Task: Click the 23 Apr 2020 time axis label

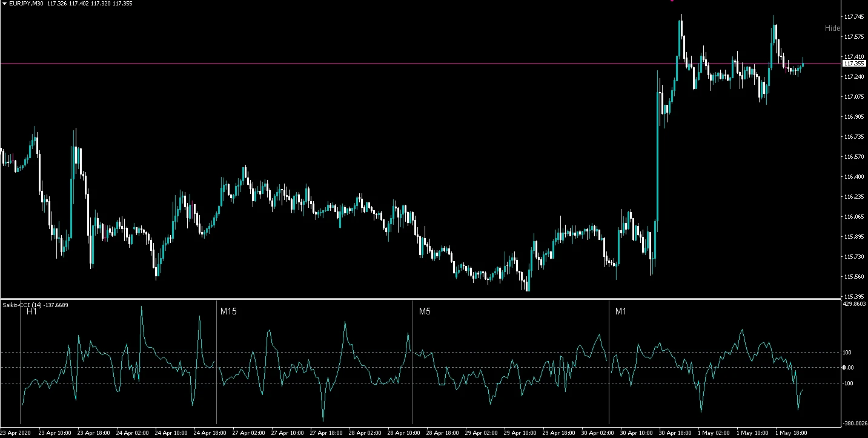Action: [16, 433]
